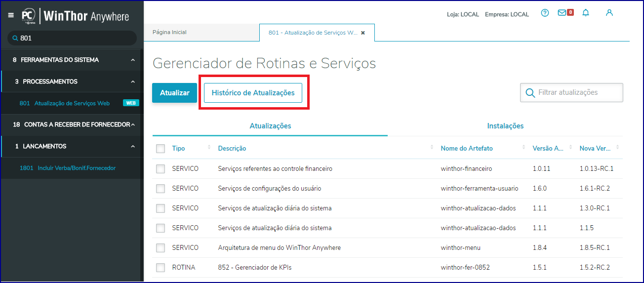Image resolution: width=644 pixels, height=283 pixels.
Task: Click the Empresa: LOCAL label
Action: coord(507,14)
